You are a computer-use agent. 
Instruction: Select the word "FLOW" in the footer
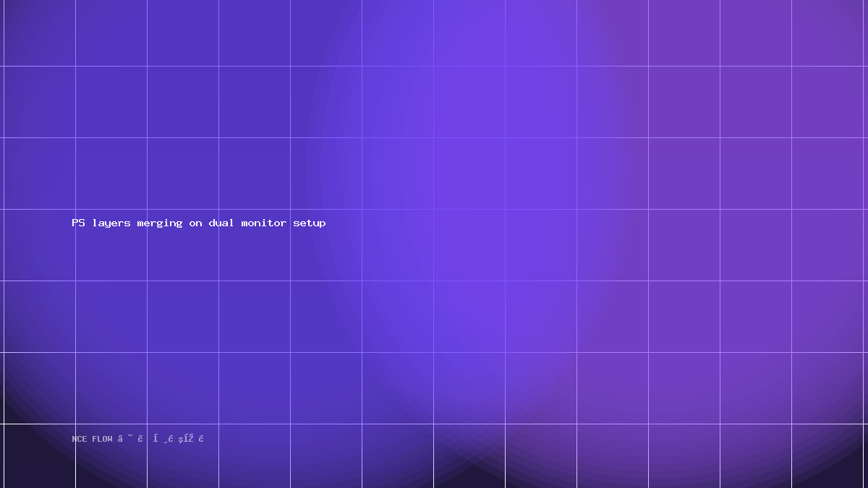pos(103,439)
